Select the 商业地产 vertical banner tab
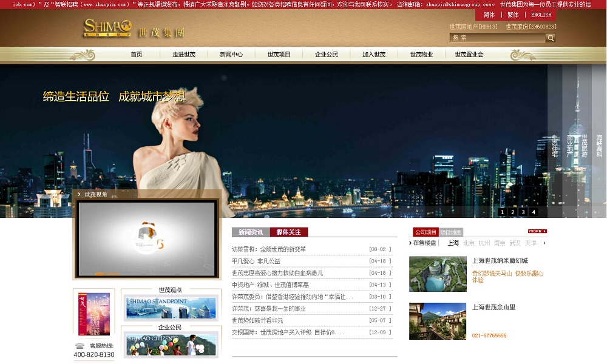 coord(570,146)
